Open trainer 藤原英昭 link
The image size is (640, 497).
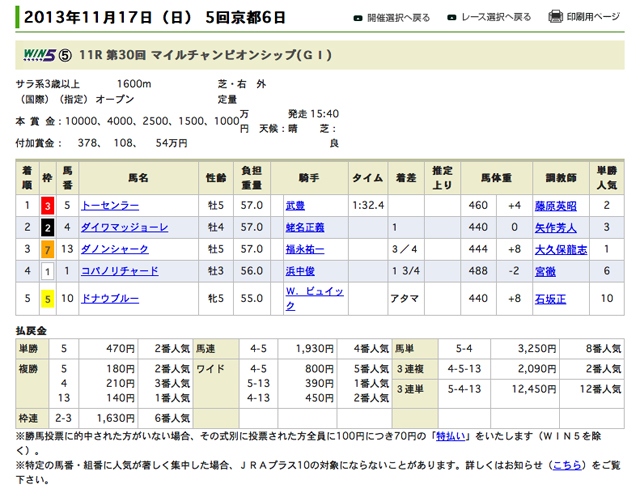pyautogui.click(x=556, y=206)
